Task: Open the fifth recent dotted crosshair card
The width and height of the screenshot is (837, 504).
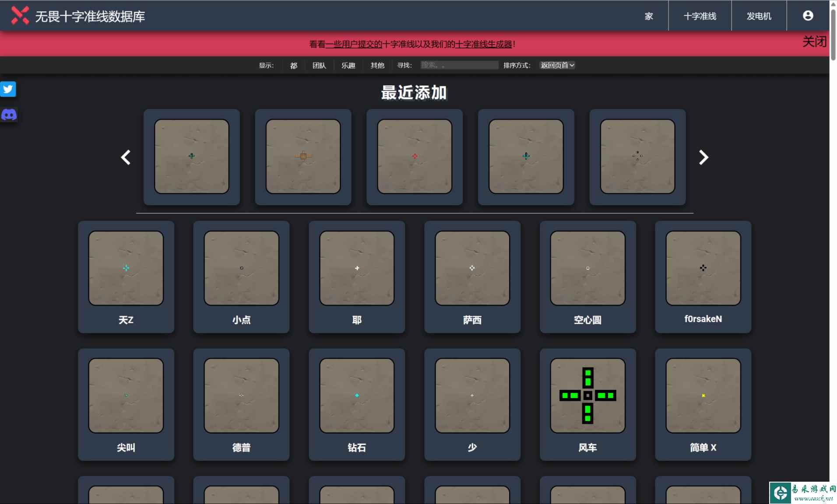Action: click(638, 157)
